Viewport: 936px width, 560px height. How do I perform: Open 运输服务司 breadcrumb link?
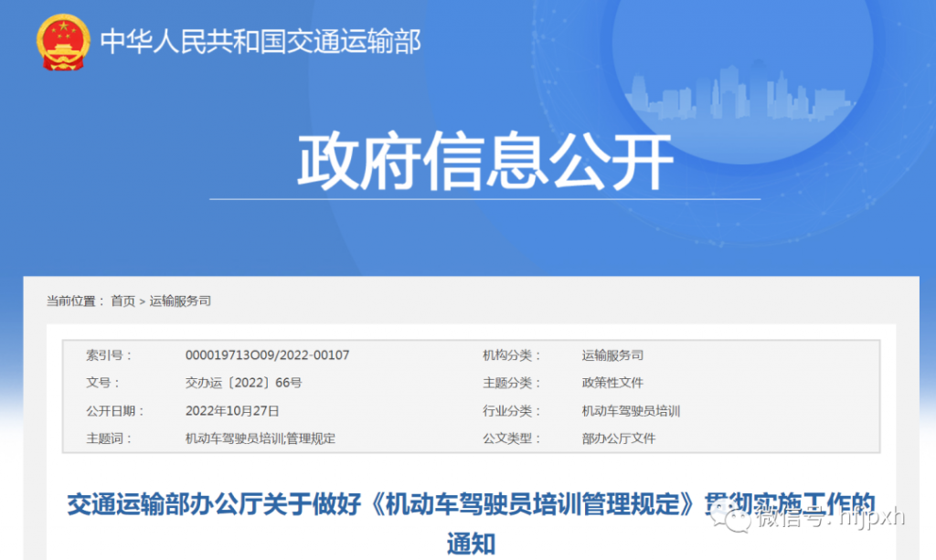(x=180, y=301)
